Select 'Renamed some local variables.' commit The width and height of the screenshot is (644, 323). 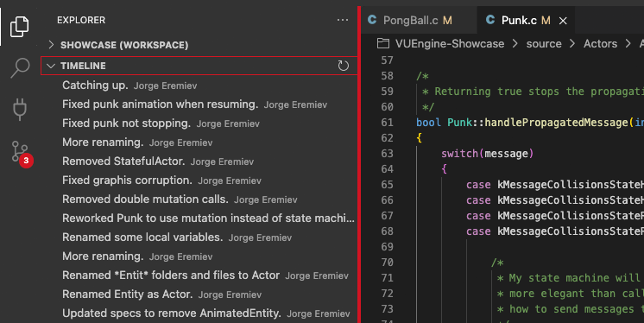[199, 237]
